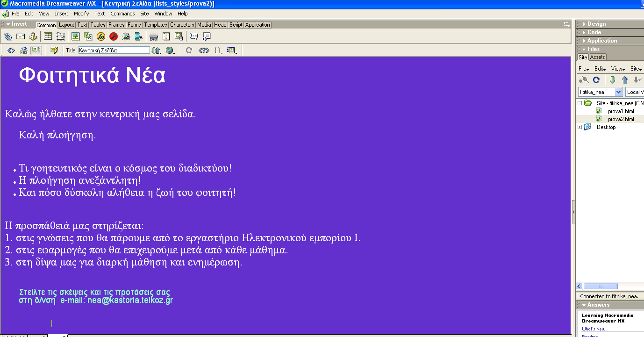Click the Insert Table icon
The width and height of the screenshot is (644, 337).
click(x=48, y=36)
